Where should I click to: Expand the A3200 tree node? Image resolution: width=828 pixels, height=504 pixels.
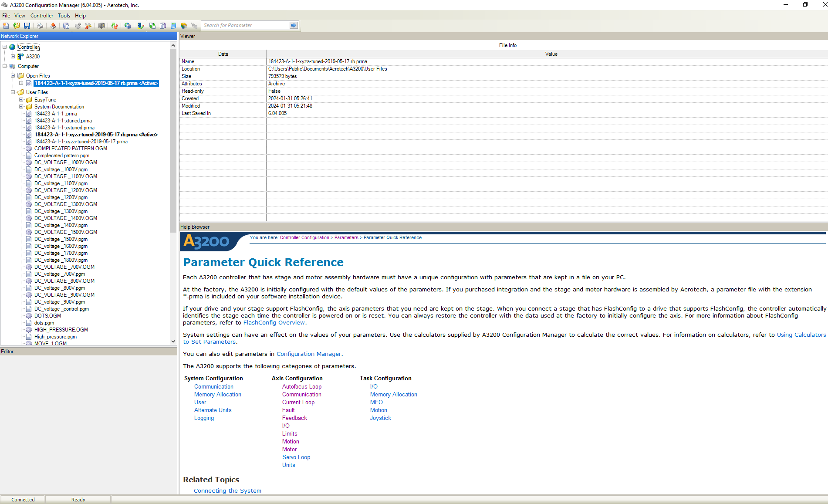(13, 57)
